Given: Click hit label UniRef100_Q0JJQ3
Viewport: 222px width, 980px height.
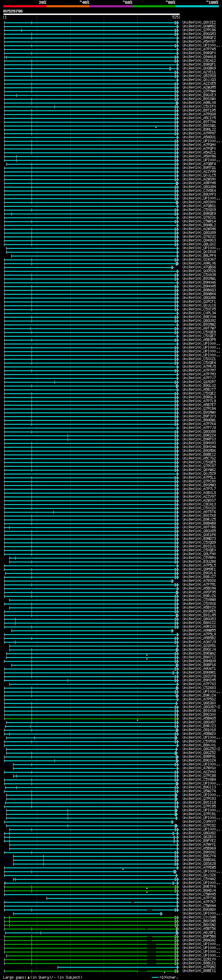Looking at the screenshot, I should [199, 80].
